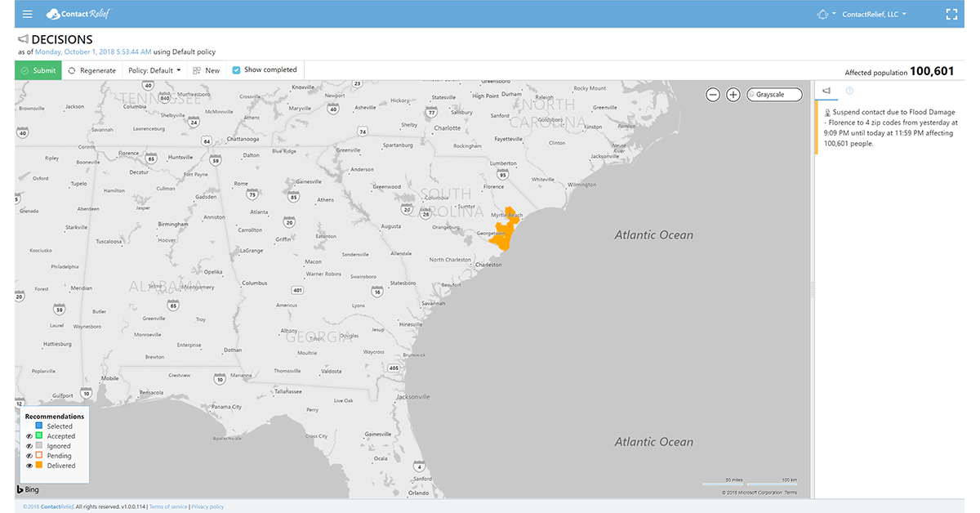Screen dimensions: 980x513
Task: Open the Terms of service link
Action: pos(167,506)
